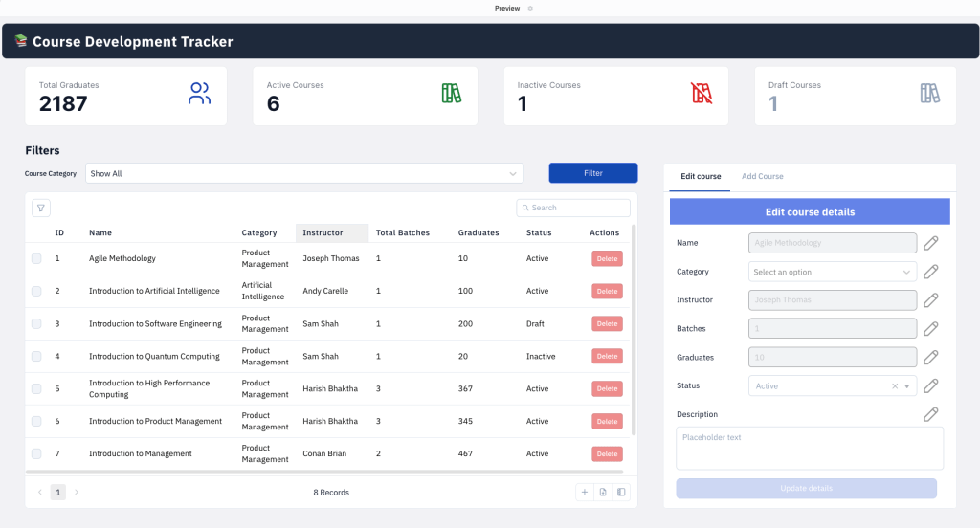The height and width of the screenshot is (528, 980).
Task: Click the table horizontal scrollbar
Action: click(x=324, y=472)
